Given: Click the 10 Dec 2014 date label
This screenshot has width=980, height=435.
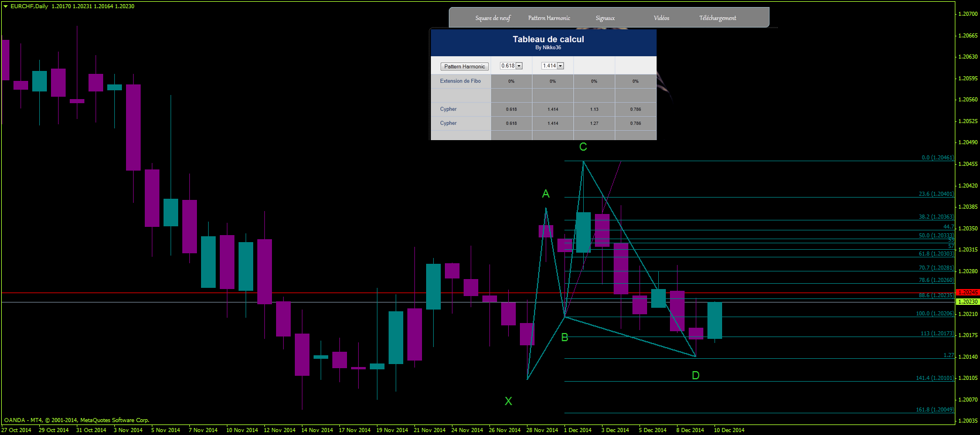Looking at the screenshot, I should 729,430.
